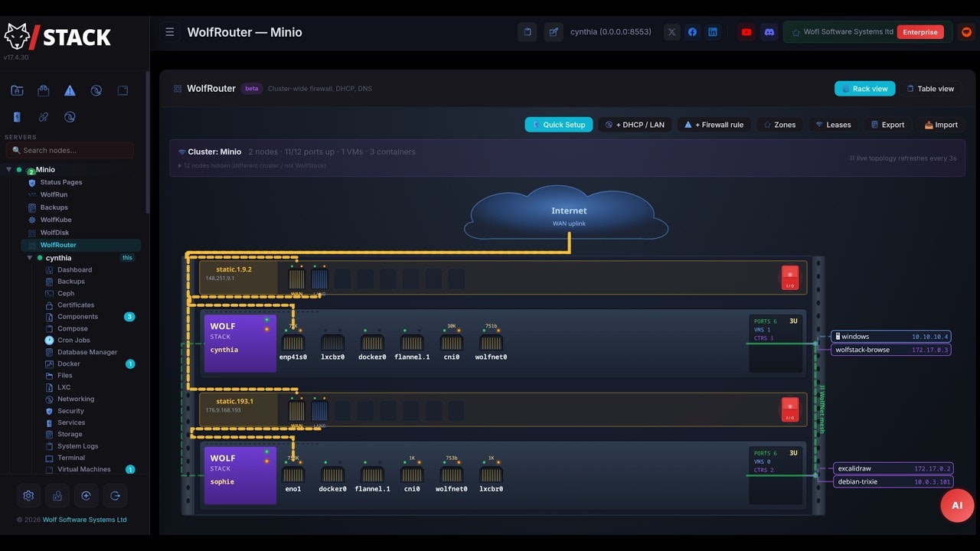Click the purple WOLF STACK sophie panel
Image resolution: width=980 pixels, height=551 pixels.
[240, 475]
